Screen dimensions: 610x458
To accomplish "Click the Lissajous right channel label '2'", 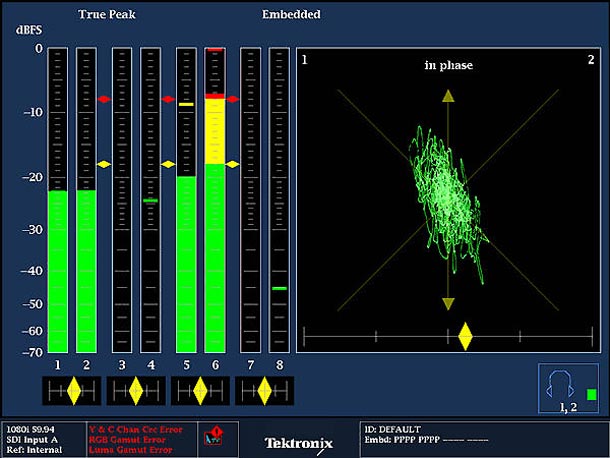I will coord(591,60).
